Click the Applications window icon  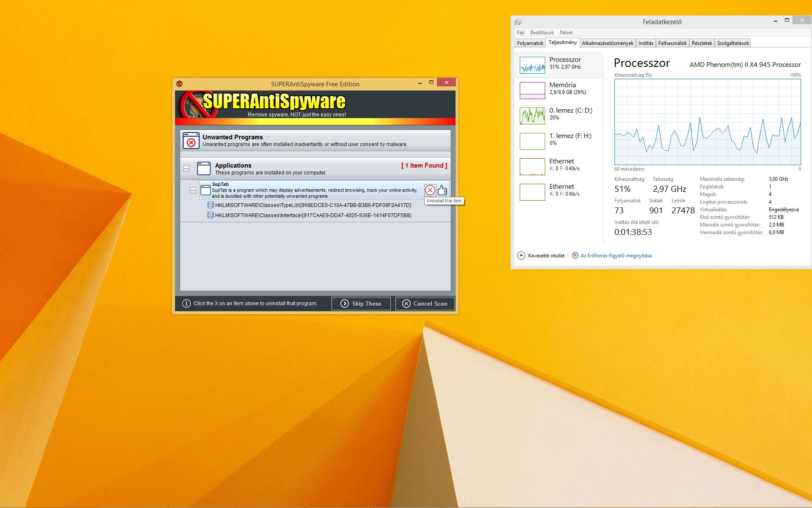(203, 168)
